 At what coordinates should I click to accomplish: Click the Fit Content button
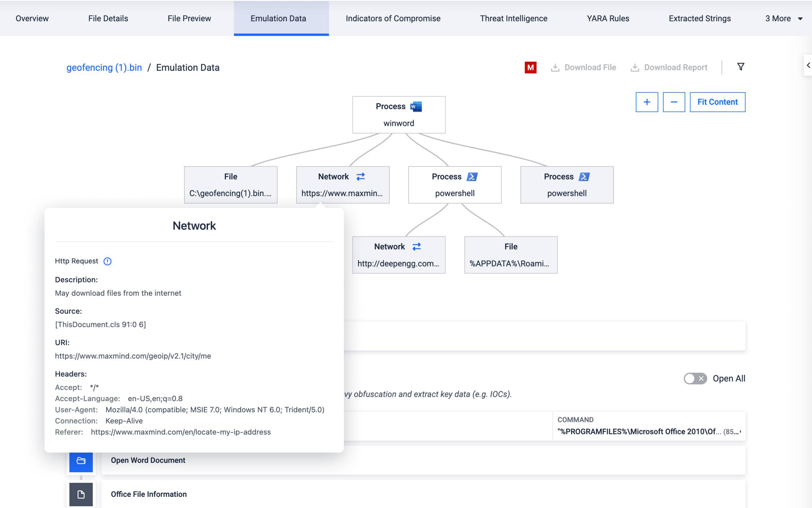click(x=717, y=102)
